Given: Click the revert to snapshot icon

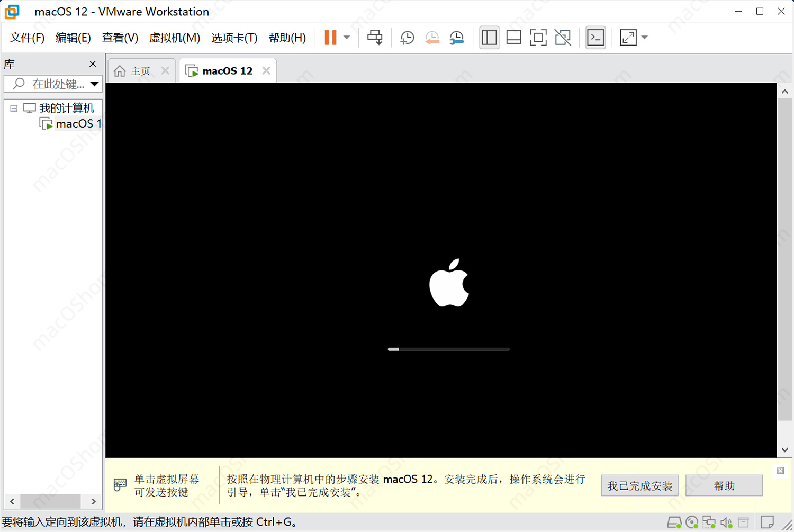Looking at the screenshot, I should (x=432, y=38).
